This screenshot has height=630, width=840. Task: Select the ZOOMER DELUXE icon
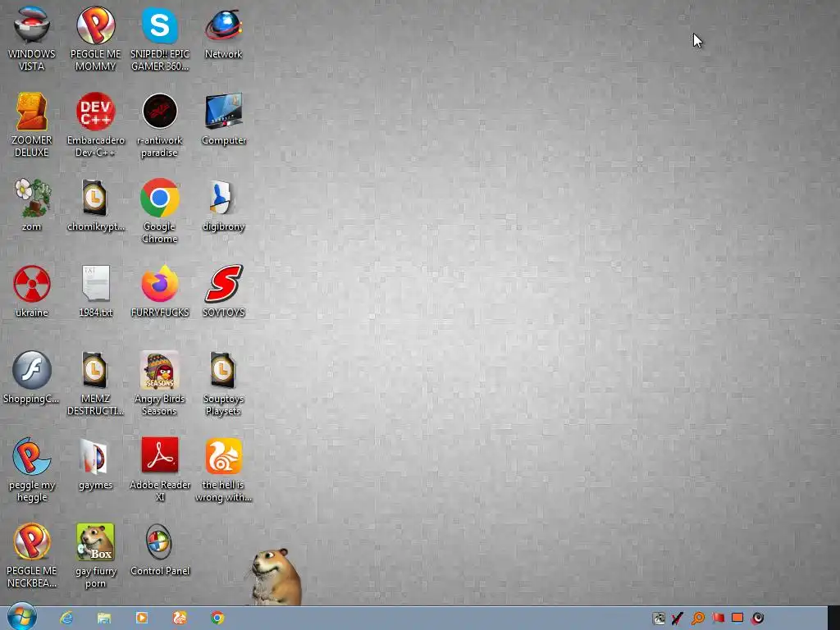31,125
